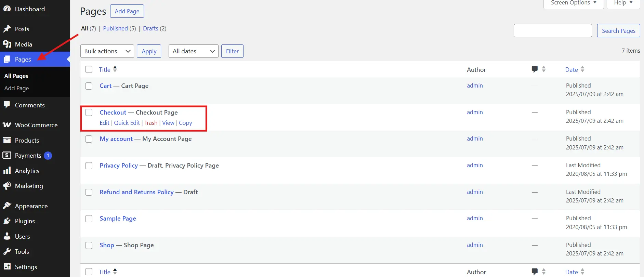Open All Pages submenu item
This screenshot has width=644, height=277.
[16, 76]
